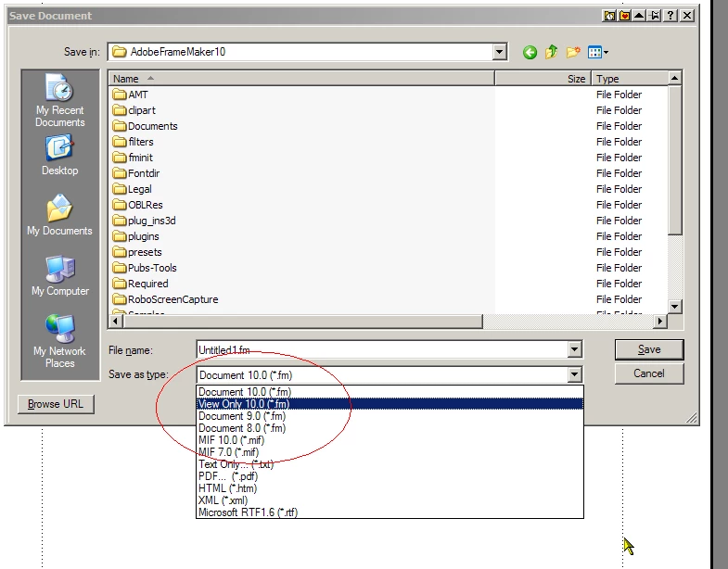
Task: Select the clipart folder icon
Action: click(120, 110)
